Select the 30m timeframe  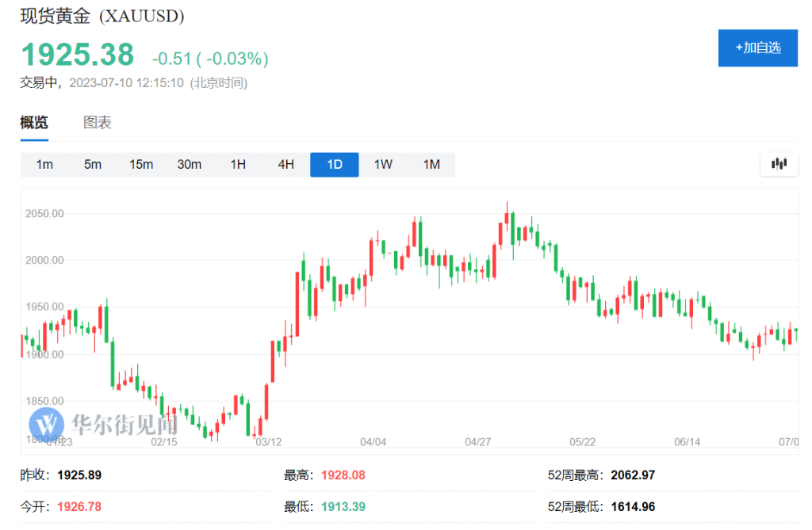(190, 165)
